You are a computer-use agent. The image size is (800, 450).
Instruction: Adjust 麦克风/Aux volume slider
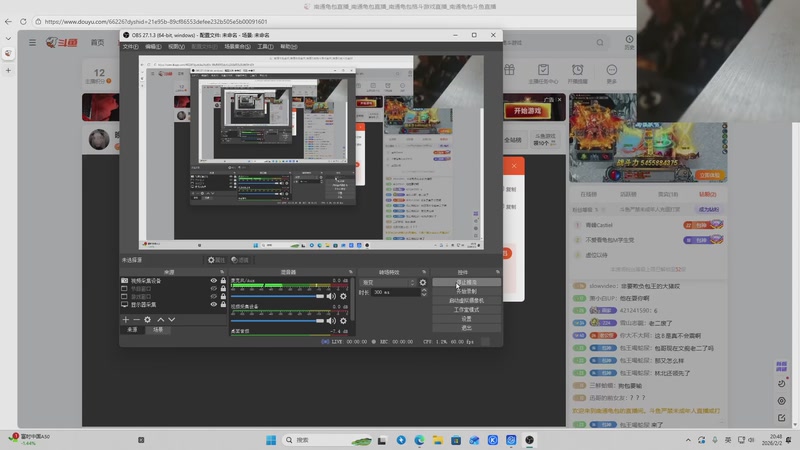[x=277, y=296]
